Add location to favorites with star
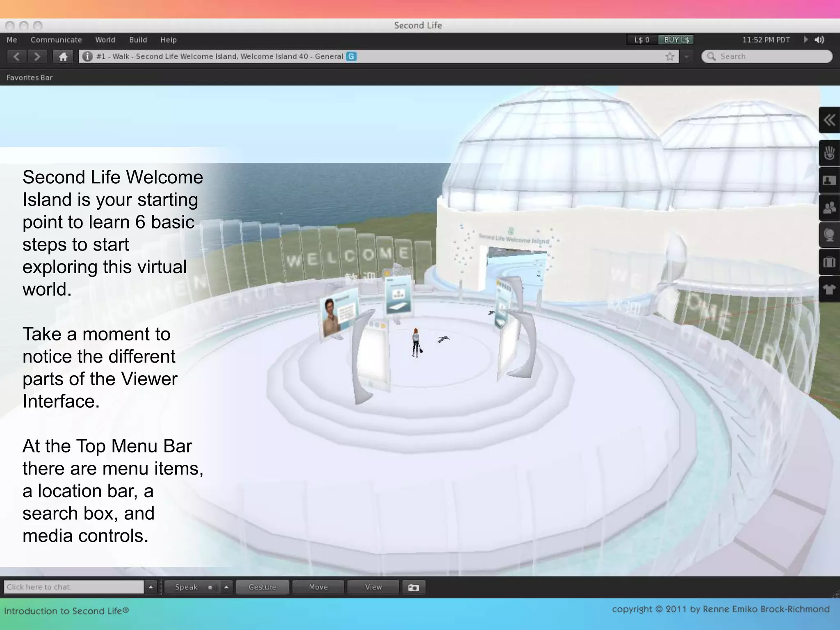Screen dimensions: 840x630 click(x=670, y=56)
